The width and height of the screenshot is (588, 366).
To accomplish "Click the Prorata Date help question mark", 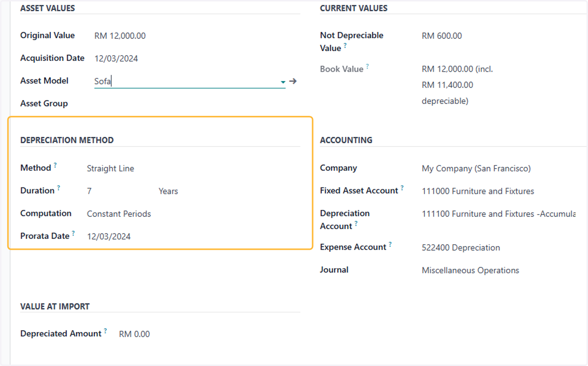I will point(73,234).
